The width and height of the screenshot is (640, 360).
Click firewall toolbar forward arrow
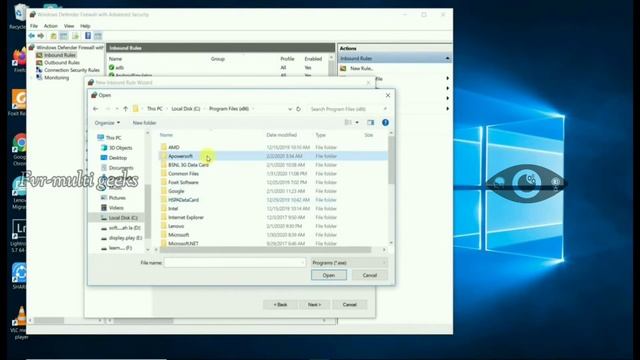pyautogui.click(x=40, y=36)
